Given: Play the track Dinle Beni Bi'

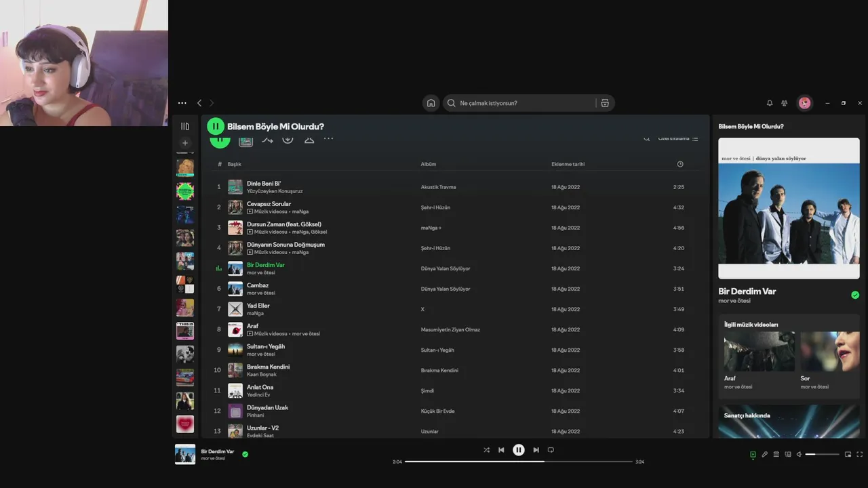Looking at the screenshot, I should (264, 184).
